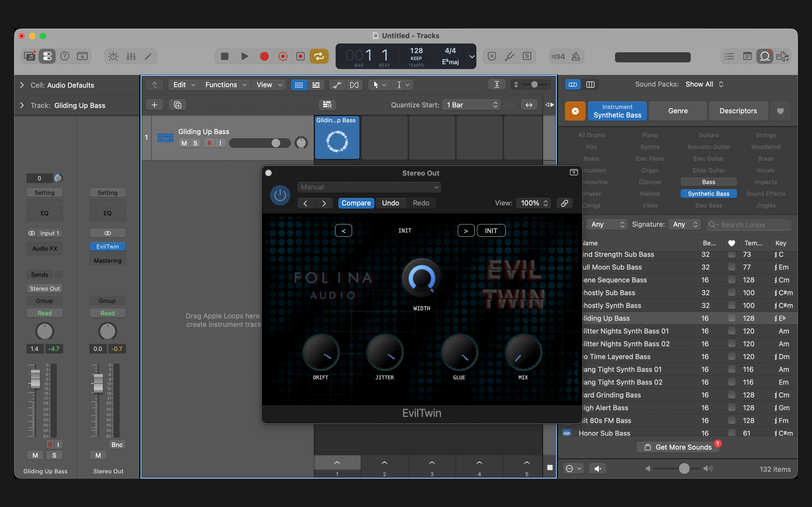Image resolution: width=812 pixels, height=507 pixels.
Task: Open the Note Pads panel
Action: coord(747,56)
